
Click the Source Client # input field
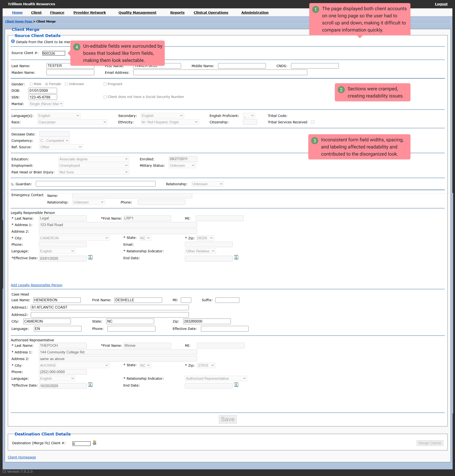54,53
